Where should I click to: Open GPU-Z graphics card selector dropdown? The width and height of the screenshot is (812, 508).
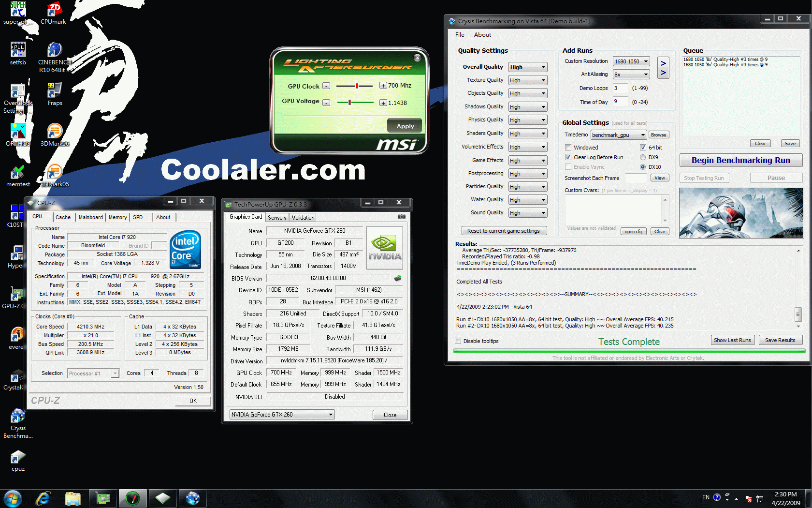coord(282,415)
